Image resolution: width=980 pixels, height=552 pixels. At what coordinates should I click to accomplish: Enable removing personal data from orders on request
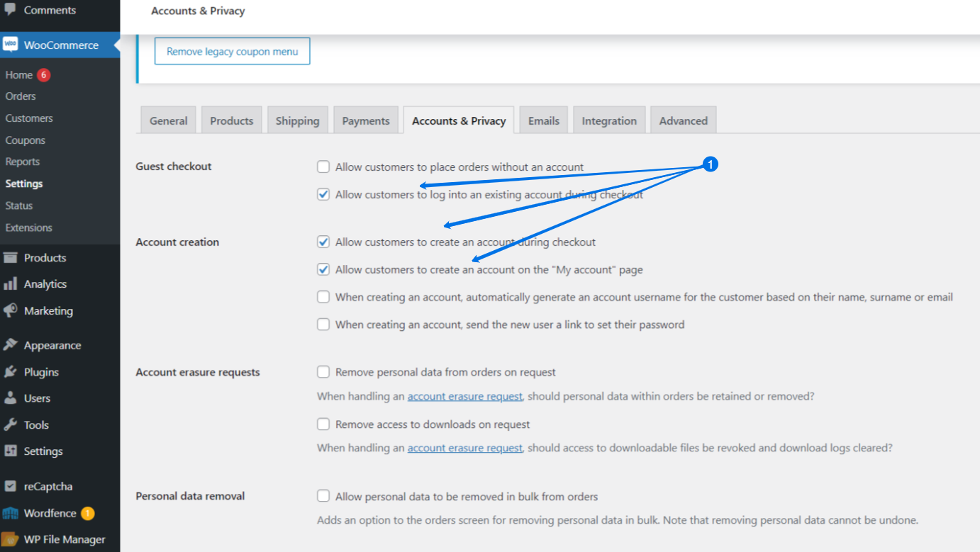pos(323,371)
